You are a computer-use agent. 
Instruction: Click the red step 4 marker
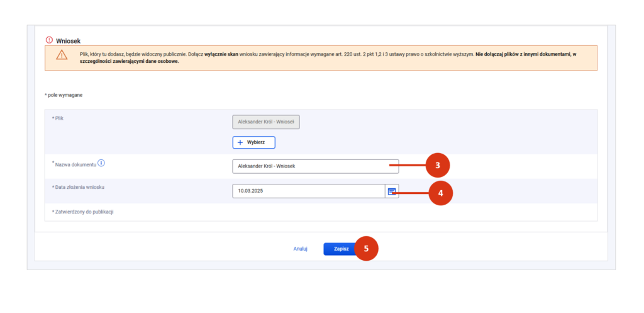click(440, 193)
